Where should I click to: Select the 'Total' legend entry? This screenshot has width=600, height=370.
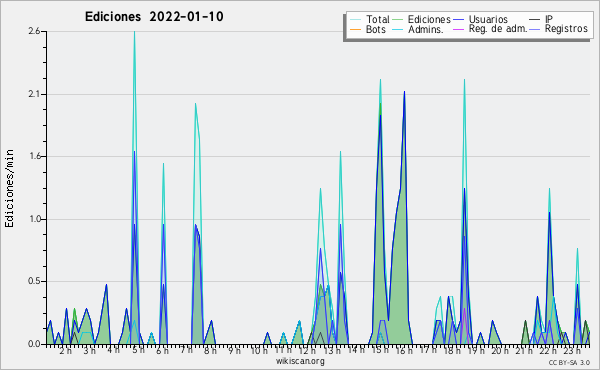pyautogui.click(x=378, y=19)
